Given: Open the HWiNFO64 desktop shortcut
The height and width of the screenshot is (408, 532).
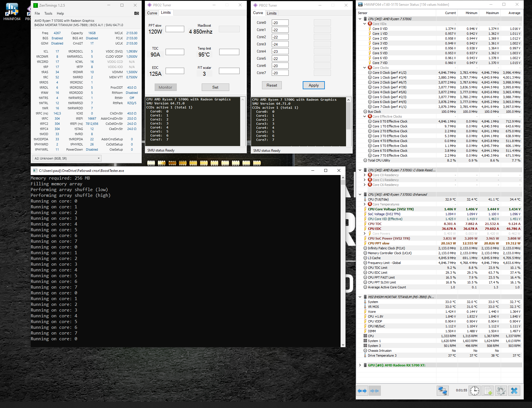Looking at the screenshot, I should point(12,11).
